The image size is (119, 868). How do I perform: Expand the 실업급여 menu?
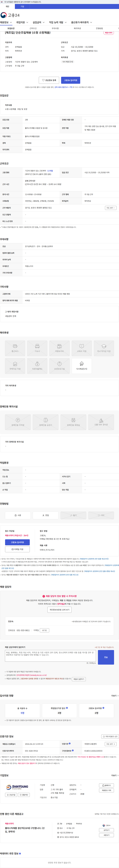pyautogui.click(x=39, y=23)
